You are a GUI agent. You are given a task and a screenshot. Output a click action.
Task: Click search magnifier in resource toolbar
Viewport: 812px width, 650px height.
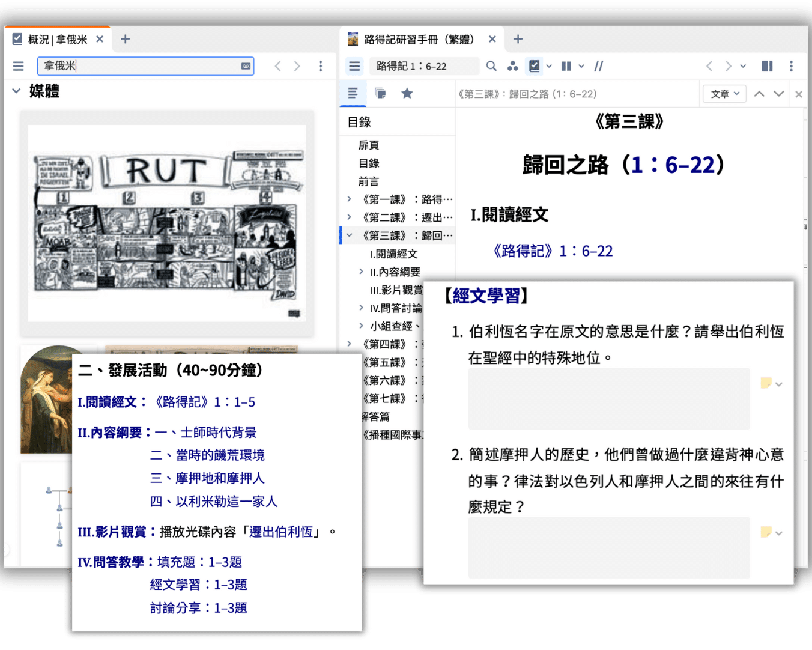point(491,66)
